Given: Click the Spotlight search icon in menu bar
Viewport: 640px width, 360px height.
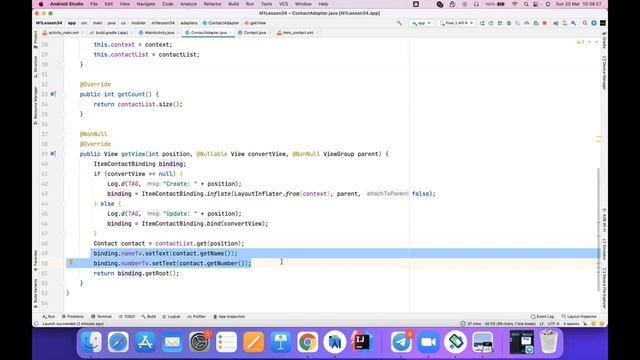Looking at the screenshot, I should coord(526,4).
